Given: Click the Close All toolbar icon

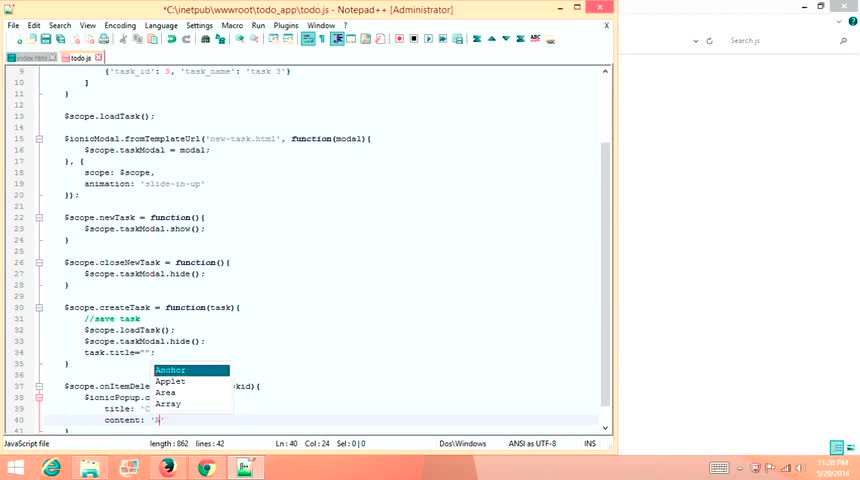Looking at the screenshot, I should point(89,39).
